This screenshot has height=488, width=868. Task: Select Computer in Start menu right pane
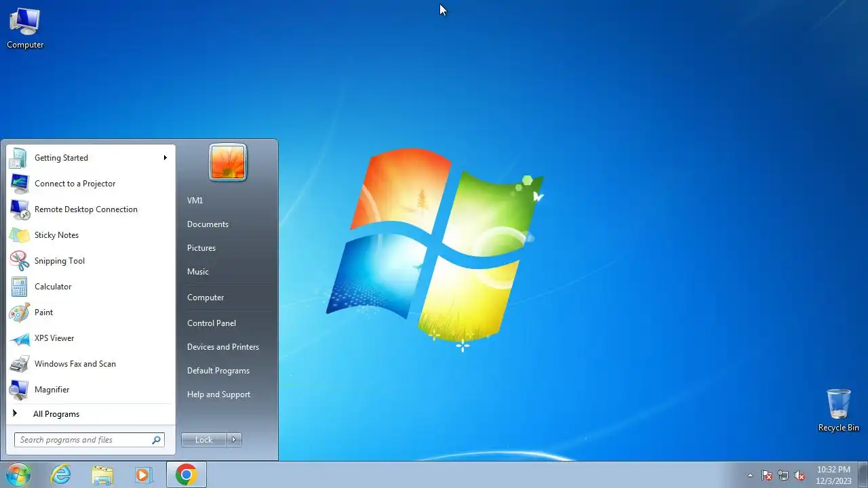[x=227, y=298]
